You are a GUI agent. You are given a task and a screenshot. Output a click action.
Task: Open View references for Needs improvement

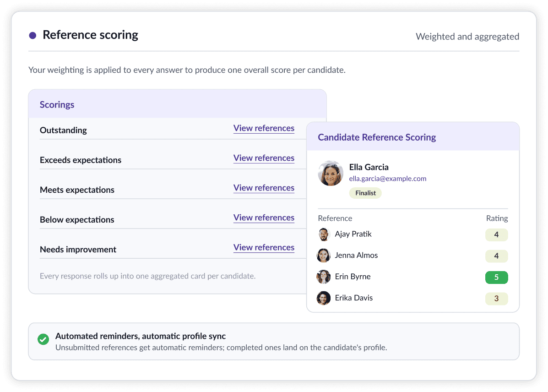pos(264,247)
